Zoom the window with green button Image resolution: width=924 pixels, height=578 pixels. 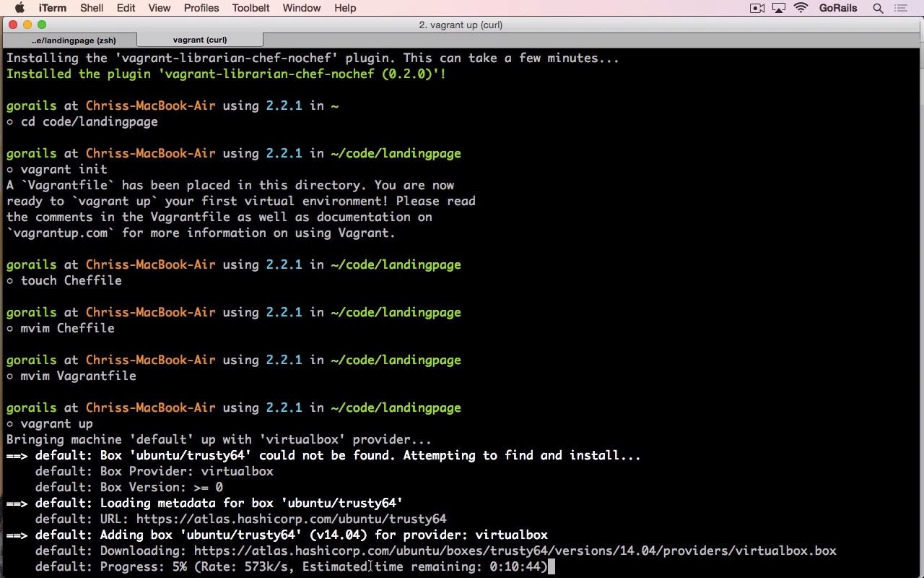coord(42,25)
